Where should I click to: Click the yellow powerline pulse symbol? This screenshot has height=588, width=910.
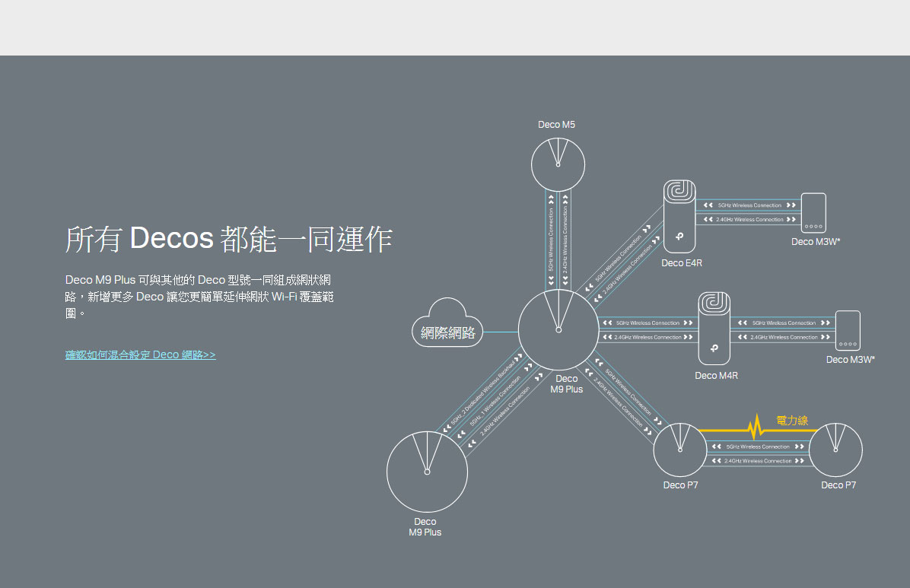tap(756, 427)
